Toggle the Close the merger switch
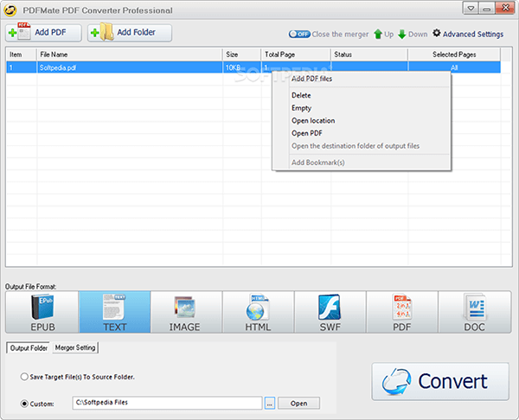Image resolution: width=519 pixels, height=420 pixels. point(299,34)
